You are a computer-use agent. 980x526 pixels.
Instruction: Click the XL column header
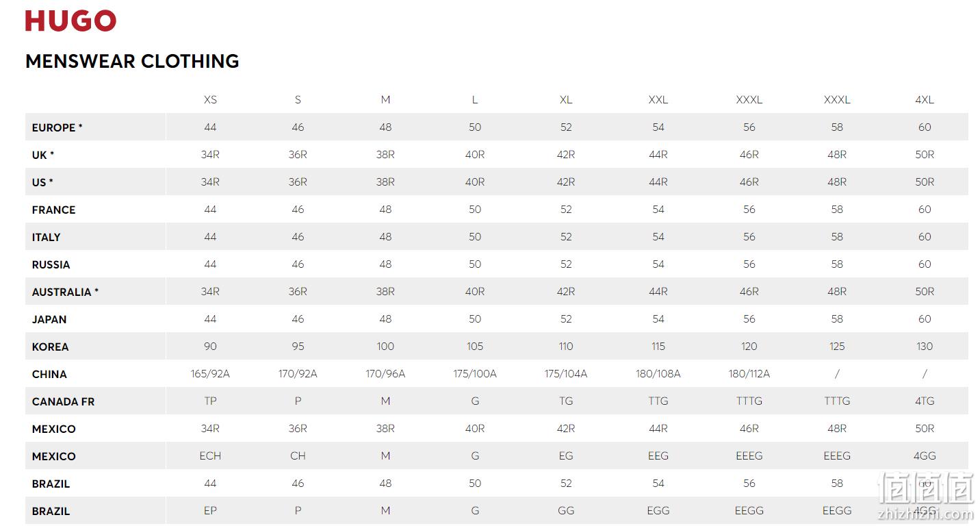pos(566,100)
